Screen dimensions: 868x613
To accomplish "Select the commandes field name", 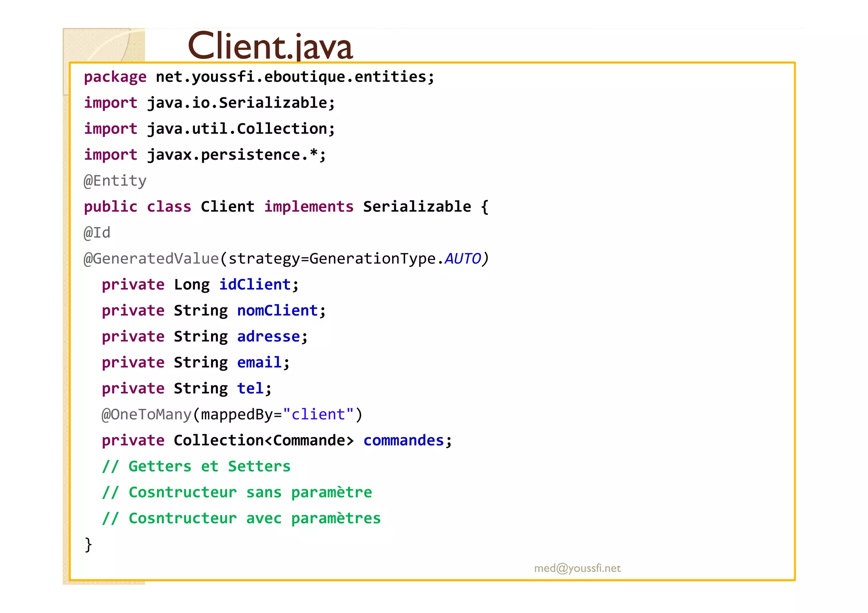I will 404,441.
